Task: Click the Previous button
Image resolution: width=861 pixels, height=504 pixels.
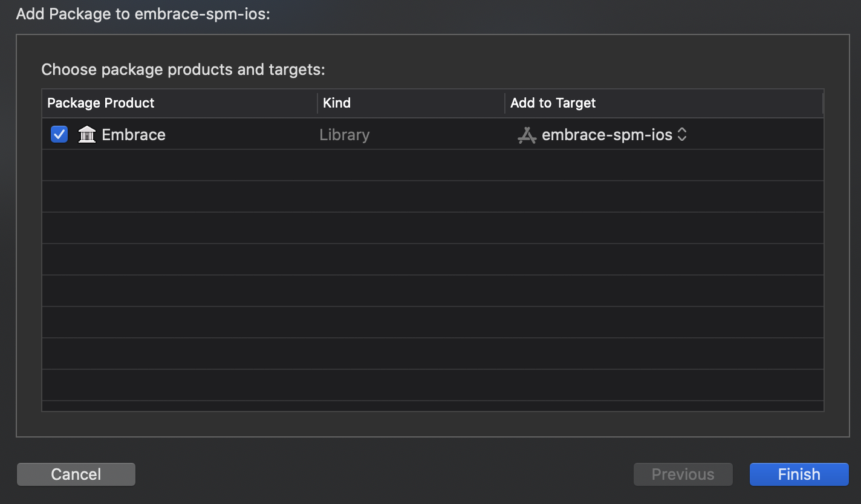Action: tap(683, 474)
